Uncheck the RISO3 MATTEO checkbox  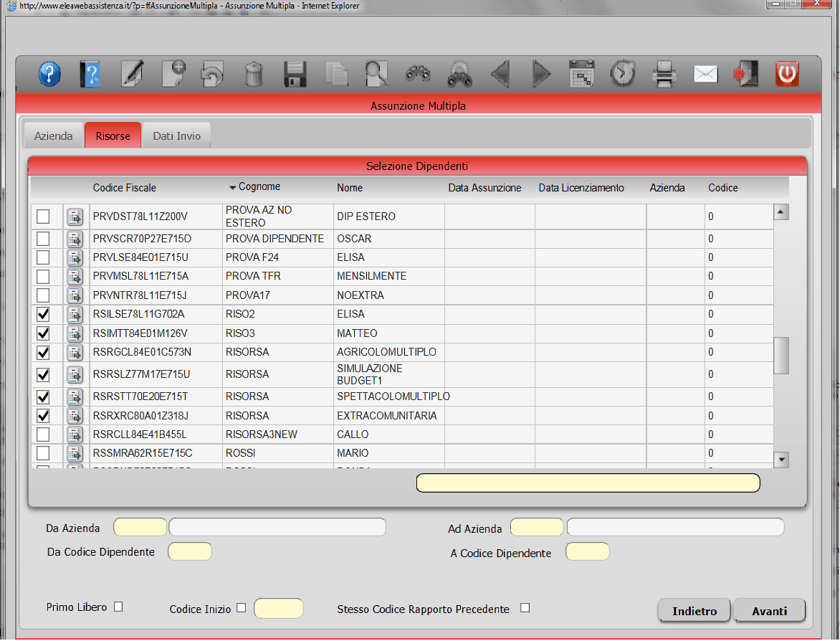click(43, 333)
